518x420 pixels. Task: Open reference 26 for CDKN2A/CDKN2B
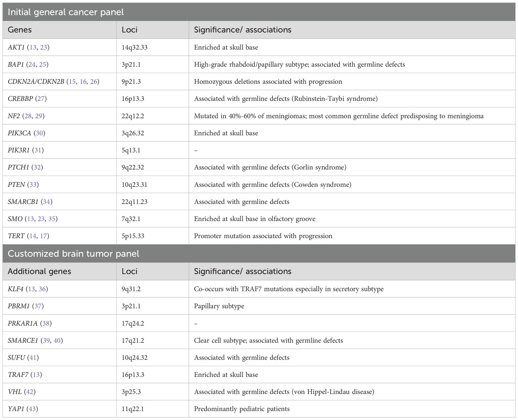[x=94, y=82]
